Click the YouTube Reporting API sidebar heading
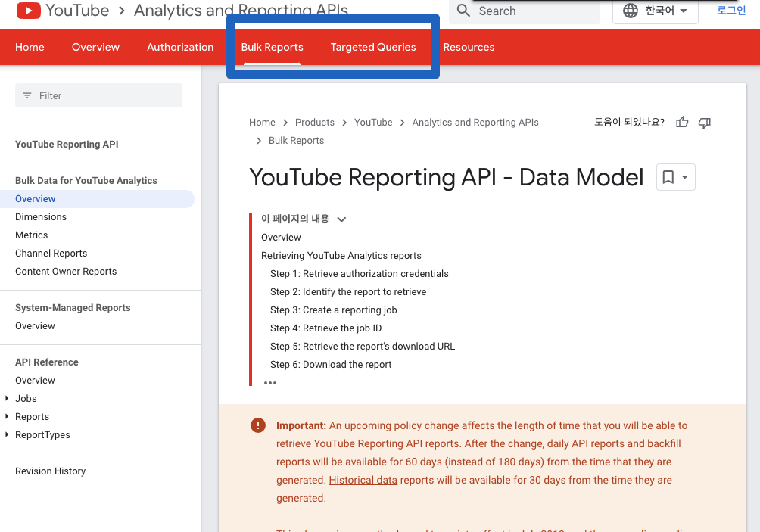This screenshot has width=760, height=532. coord(67,145)
